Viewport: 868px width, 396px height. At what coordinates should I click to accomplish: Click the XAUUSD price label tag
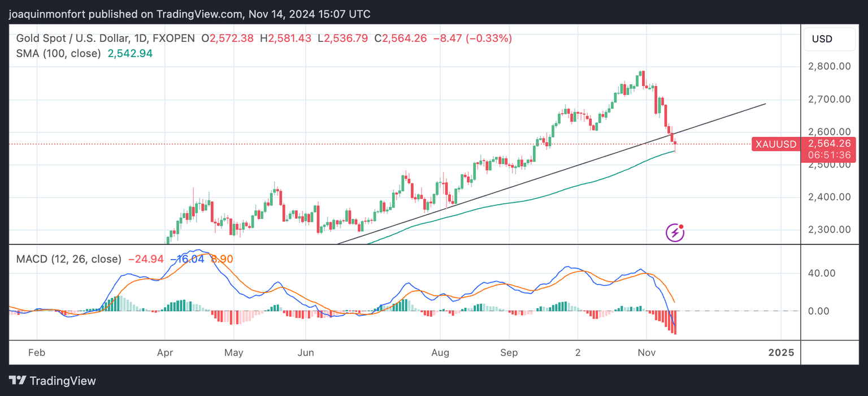point(775,144)
